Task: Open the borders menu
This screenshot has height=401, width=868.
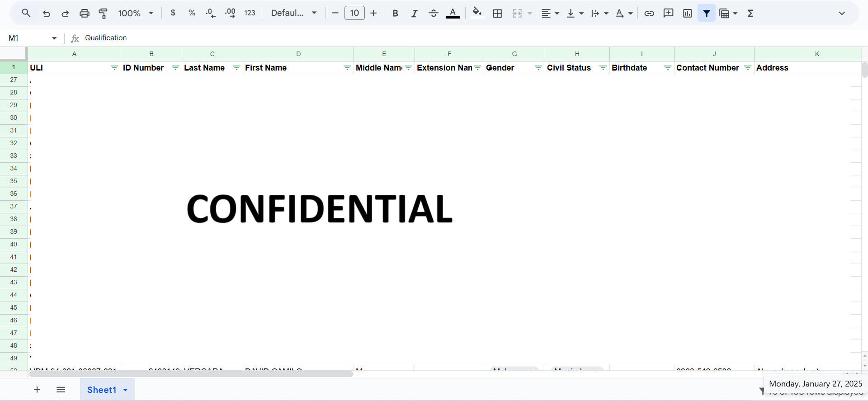Action: point(497,13)
